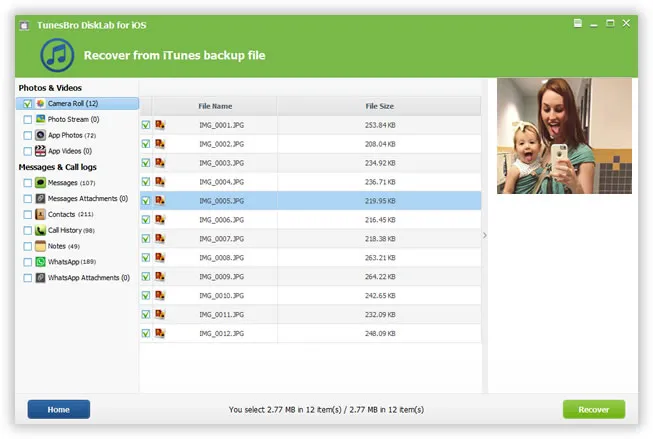Select the Photo Stream icon
Screen dimensions: 653x439
[x=40, y=119]
